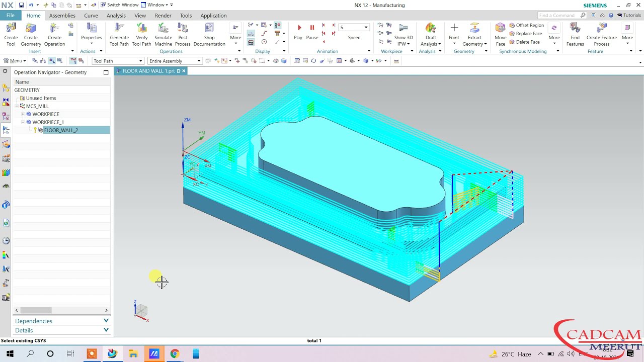The image size is (644, 362).
Task: Click the Save icon in the title bar
Action: click(21, 5)
